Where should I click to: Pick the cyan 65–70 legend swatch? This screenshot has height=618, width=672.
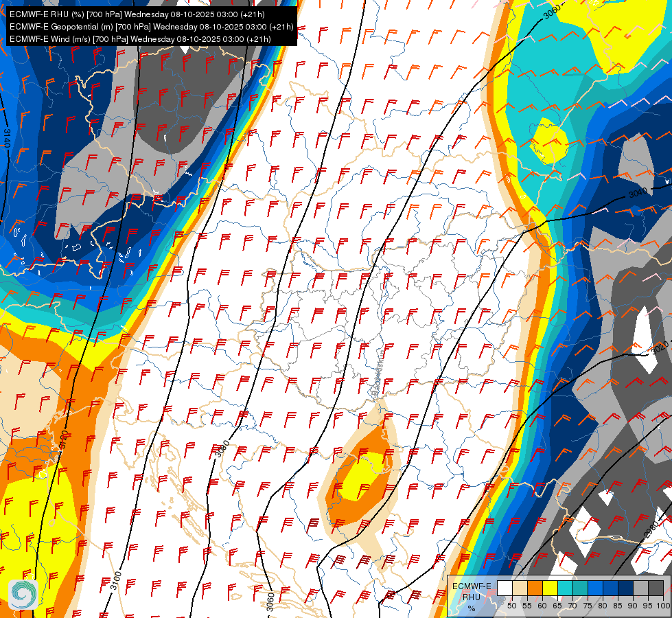(566, 588)
